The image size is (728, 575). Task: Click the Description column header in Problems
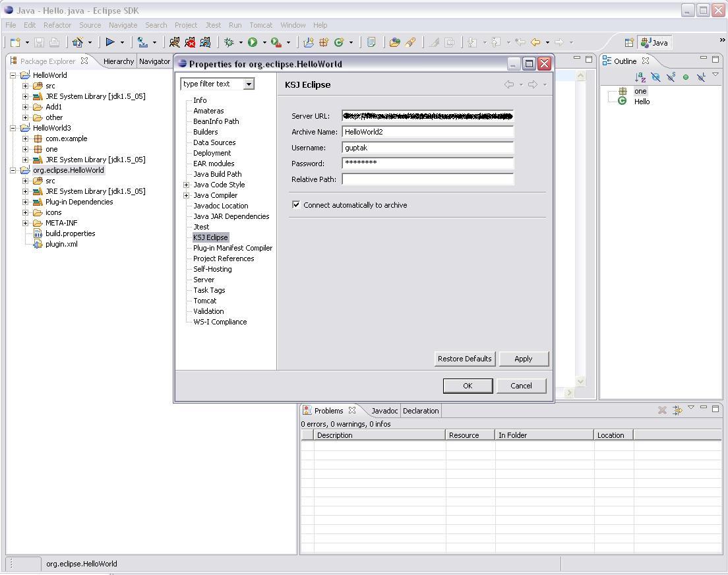click(x=380, y=435)
